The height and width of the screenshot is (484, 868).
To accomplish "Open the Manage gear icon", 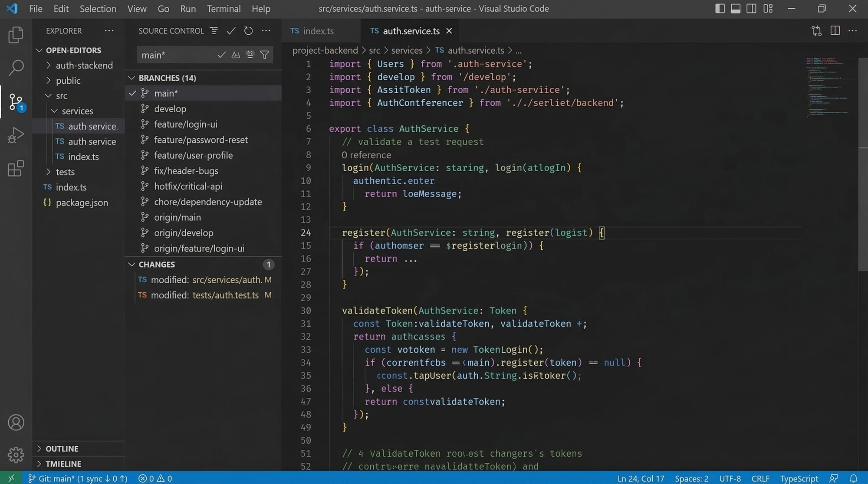I will point(16,455).
